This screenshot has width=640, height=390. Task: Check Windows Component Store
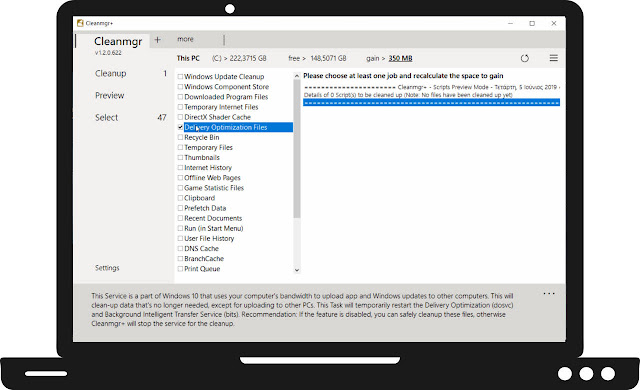click(180, 86)
